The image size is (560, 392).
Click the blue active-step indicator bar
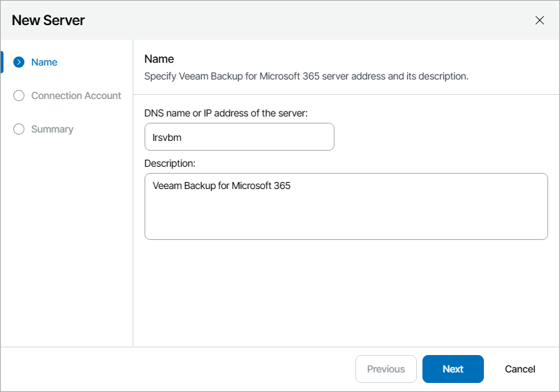click(x=2, y=62)
